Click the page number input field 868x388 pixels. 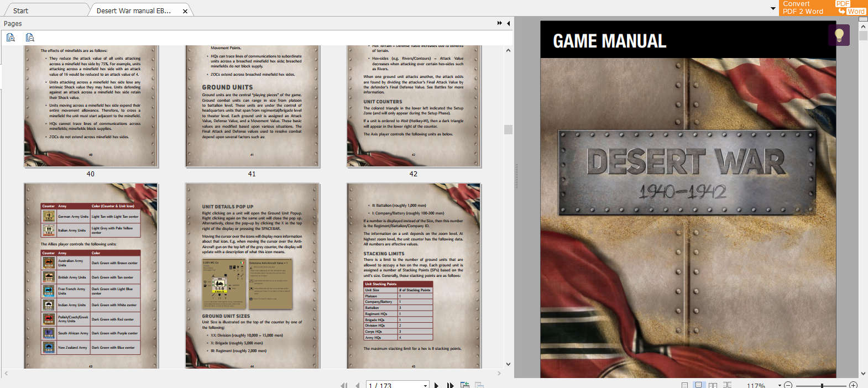click(x=394, y=385)
